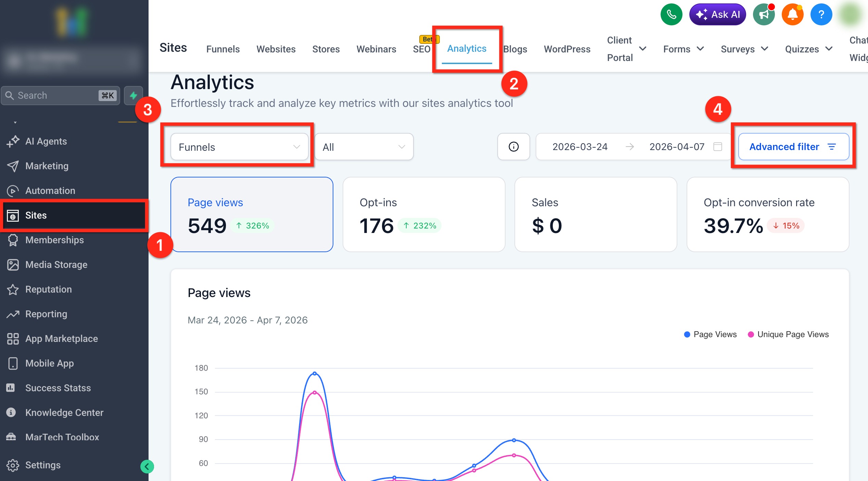Click the green phone call icon

[671, 14]
